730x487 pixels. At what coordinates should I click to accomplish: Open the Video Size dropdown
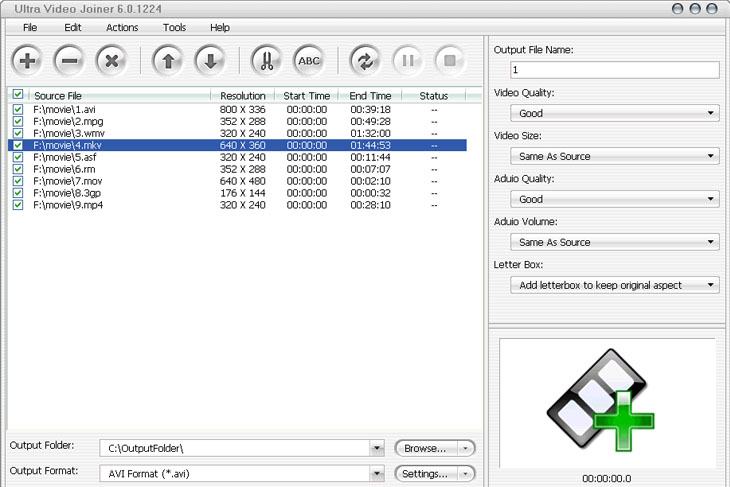tap(615, 156)
